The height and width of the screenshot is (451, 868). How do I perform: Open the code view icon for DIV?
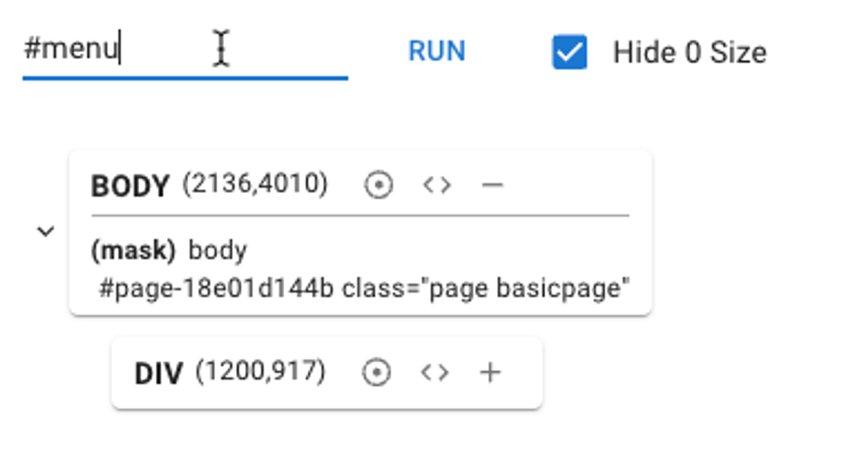[x=435, y=372]
